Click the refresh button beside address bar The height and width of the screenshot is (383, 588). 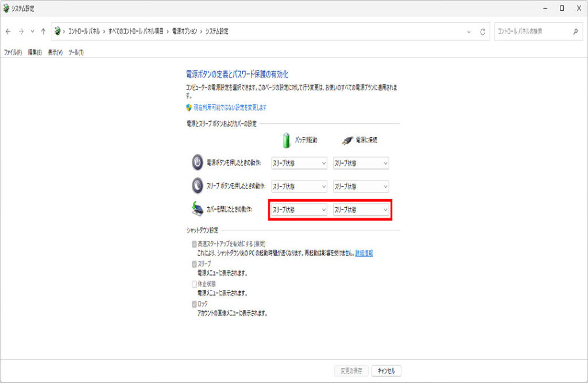coord(482,32)
